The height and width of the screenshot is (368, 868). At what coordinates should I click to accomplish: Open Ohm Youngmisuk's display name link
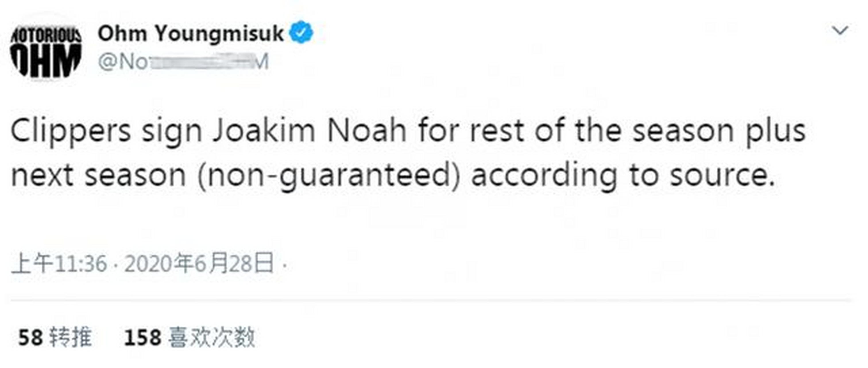click(190, 33)
